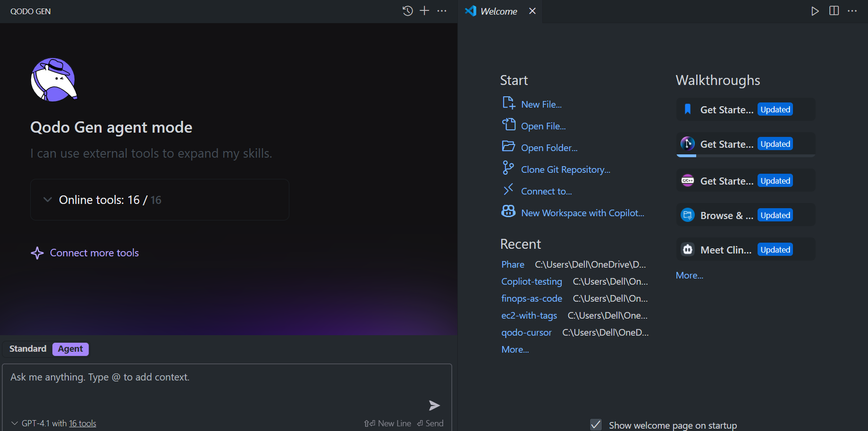The width and height of the screenshot is (868, 431).
Task: Split the editor to the right
Action: coord(834,11)
